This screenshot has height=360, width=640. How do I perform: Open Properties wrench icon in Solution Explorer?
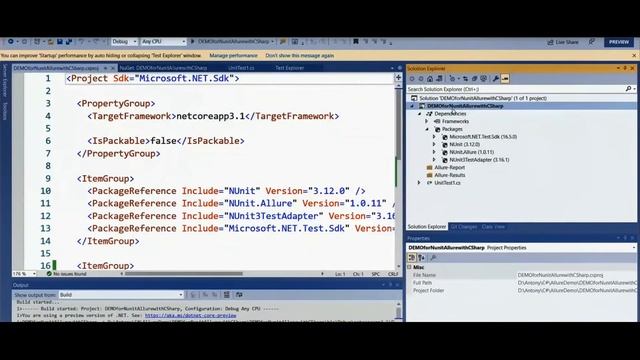[x=496, y=79]
